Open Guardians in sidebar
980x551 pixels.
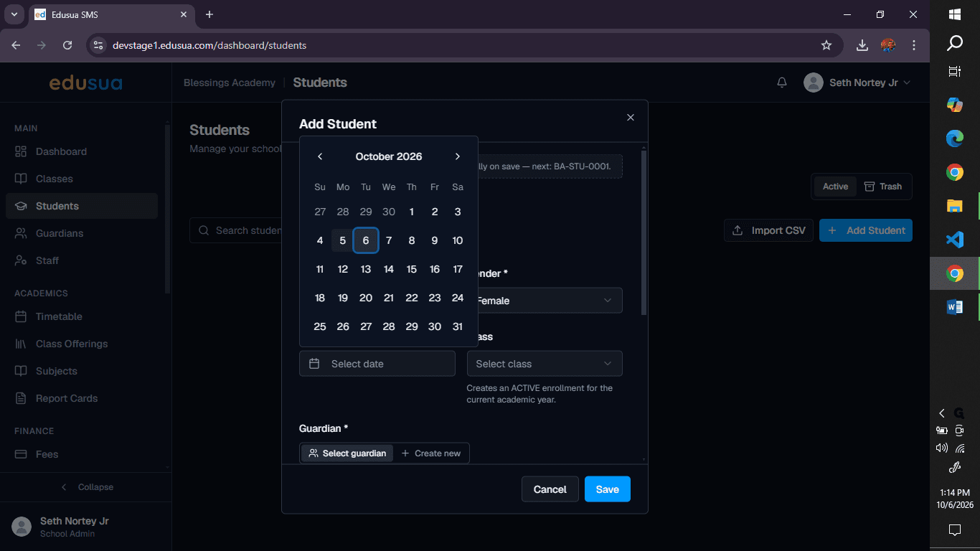pos(82,233)
